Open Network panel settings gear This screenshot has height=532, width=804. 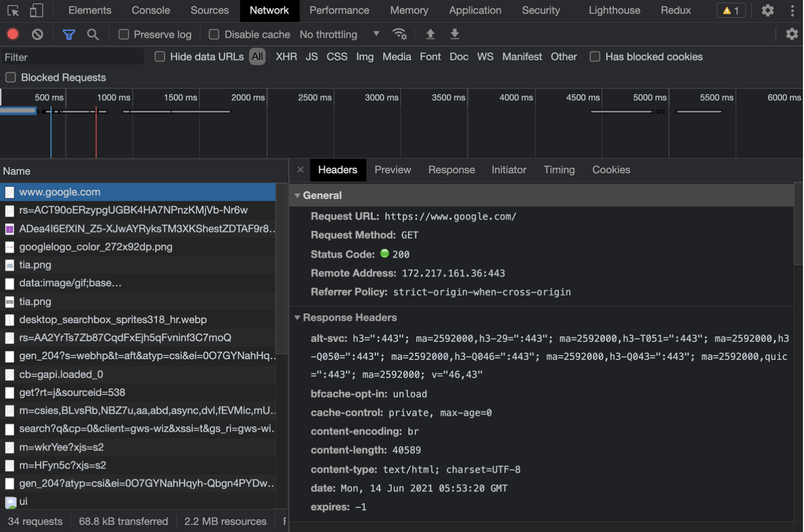coord(792,34)
